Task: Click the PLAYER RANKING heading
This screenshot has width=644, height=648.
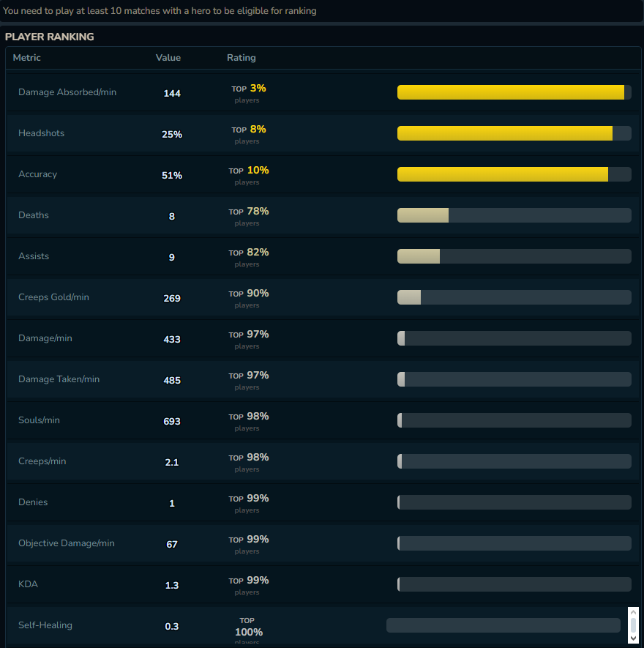Action: (49, 37)
